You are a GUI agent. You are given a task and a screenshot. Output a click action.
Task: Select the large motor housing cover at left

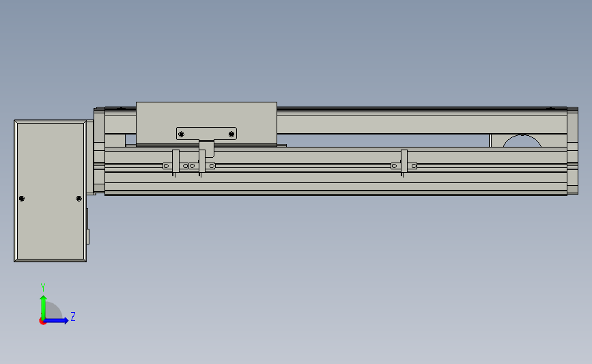(51, 191)
